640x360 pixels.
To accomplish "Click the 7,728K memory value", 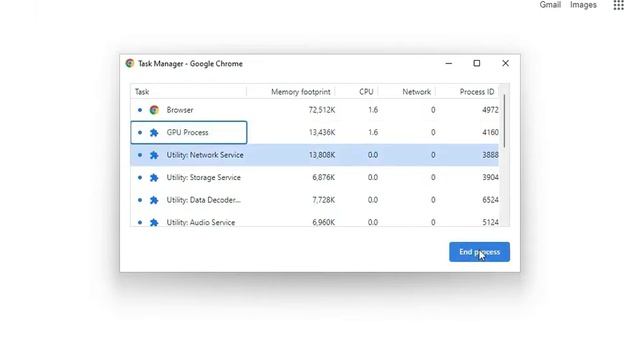I will (x=324, y=200).
